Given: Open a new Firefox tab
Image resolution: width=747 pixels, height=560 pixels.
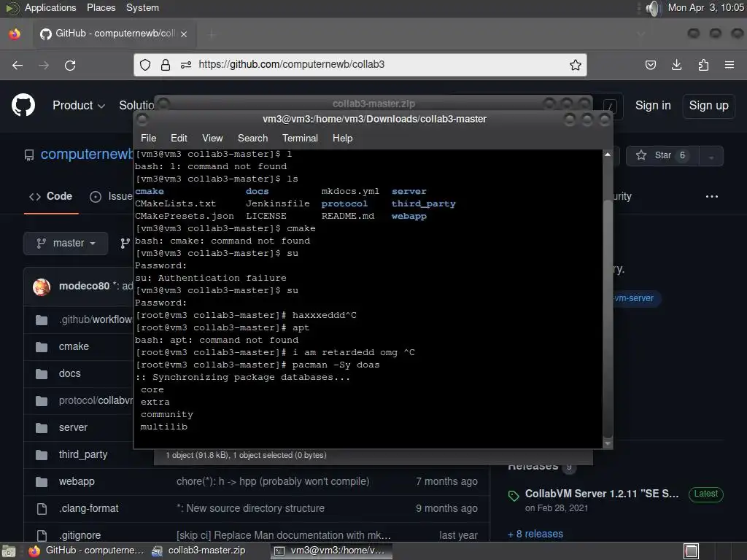Looking at the screenshot, I should (x=212, y=34).
